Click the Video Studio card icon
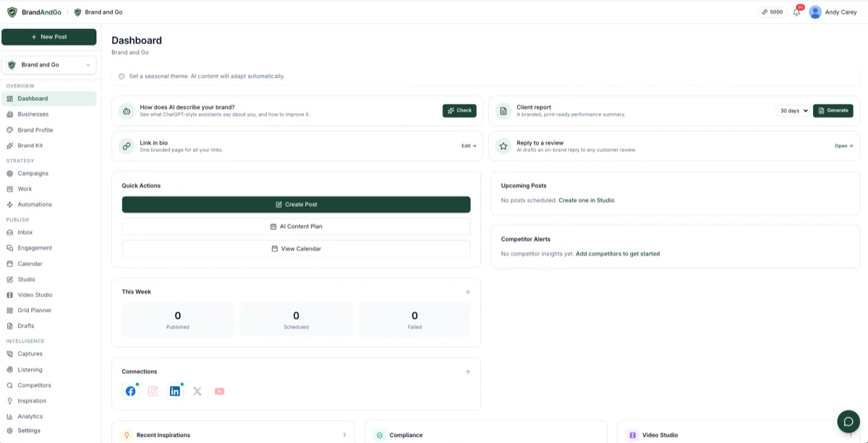 point(632,435)
